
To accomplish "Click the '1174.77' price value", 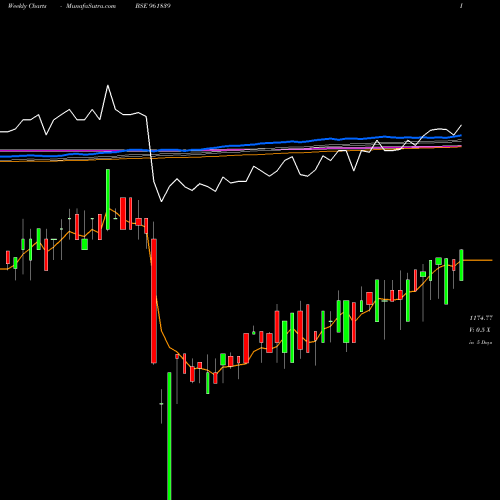I will coord(481,318).
